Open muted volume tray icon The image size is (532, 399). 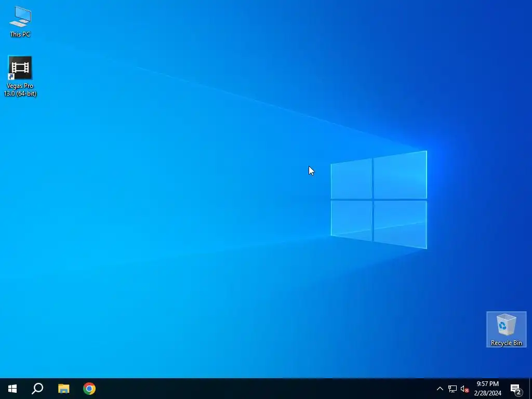[x=464, y=389]
